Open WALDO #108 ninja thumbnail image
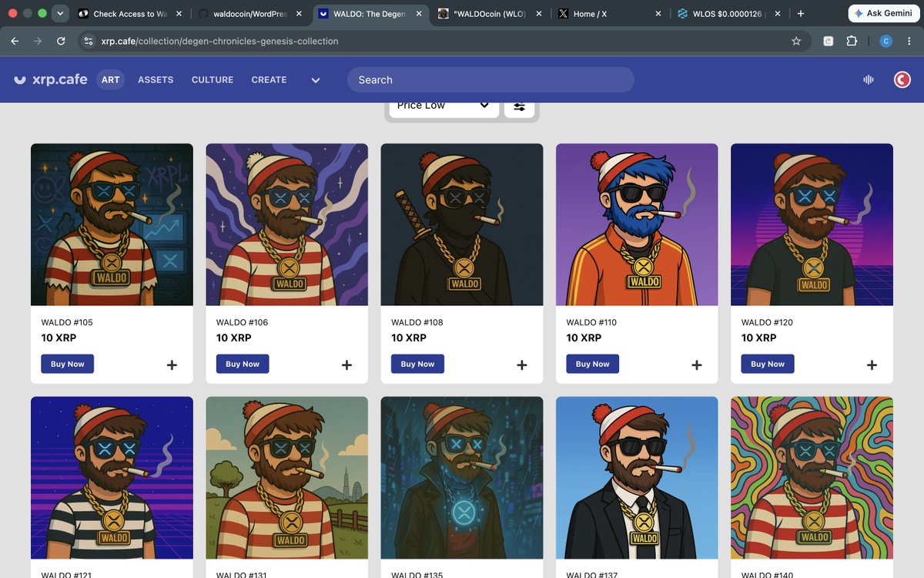Screen dimensions: 924x578 [x=462, y=224]
